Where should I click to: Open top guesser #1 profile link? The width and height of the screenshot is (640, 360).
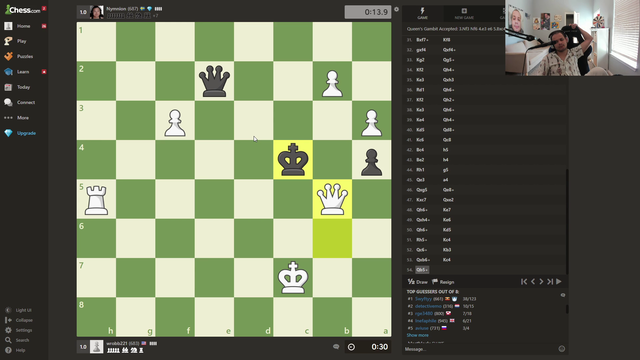click(x=423, y=299)
